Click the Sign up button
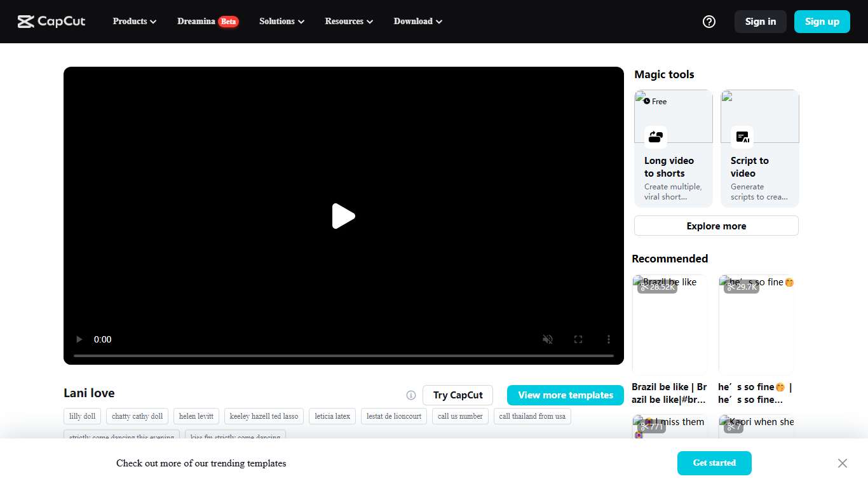 point(822,21)
